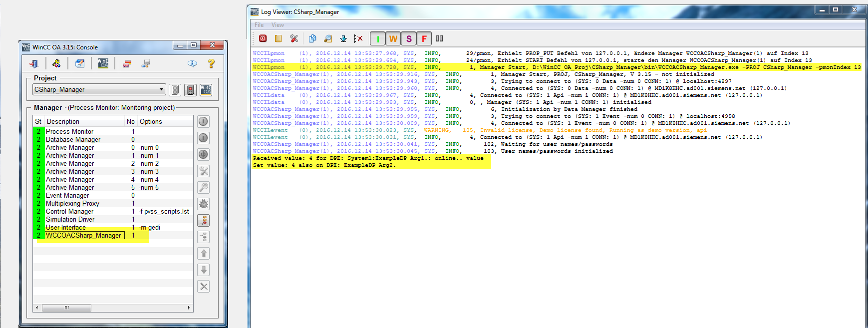Click the Description column header
This screenshot has width=868, height=328.
tap(85, 121)
